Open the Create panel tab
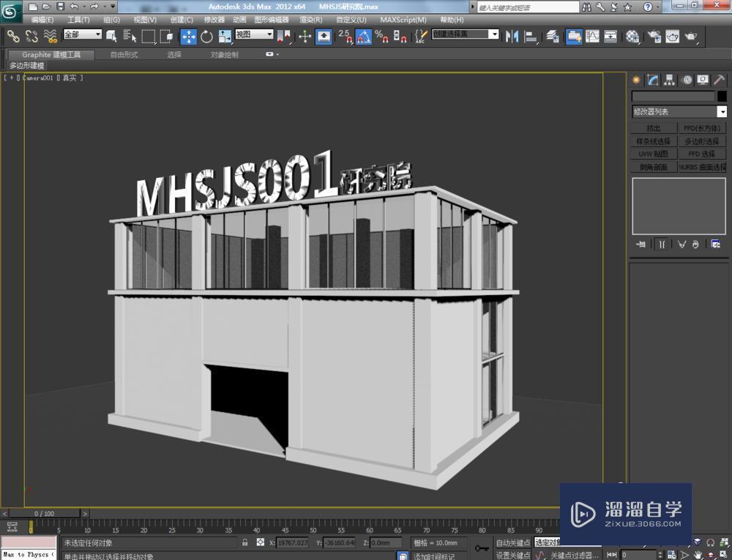732x560 pixels. 636,80
